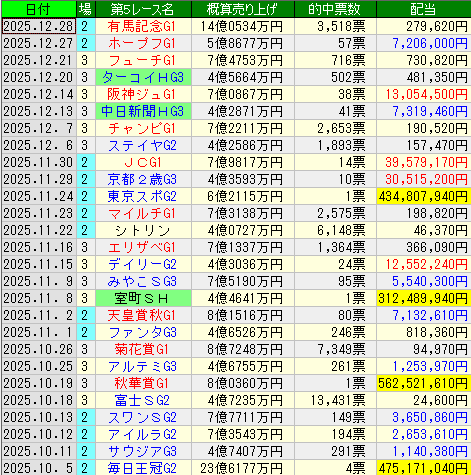Select race name フューチG1
Image resolution: width=471 pixels, height=475 pixels.
(143, 60)
